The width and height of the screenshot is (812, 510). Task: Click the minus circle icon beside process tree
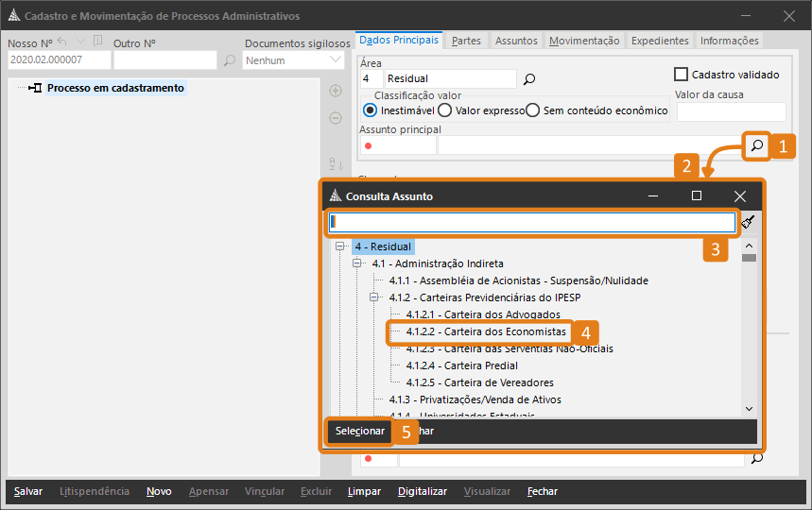[335, 118]
